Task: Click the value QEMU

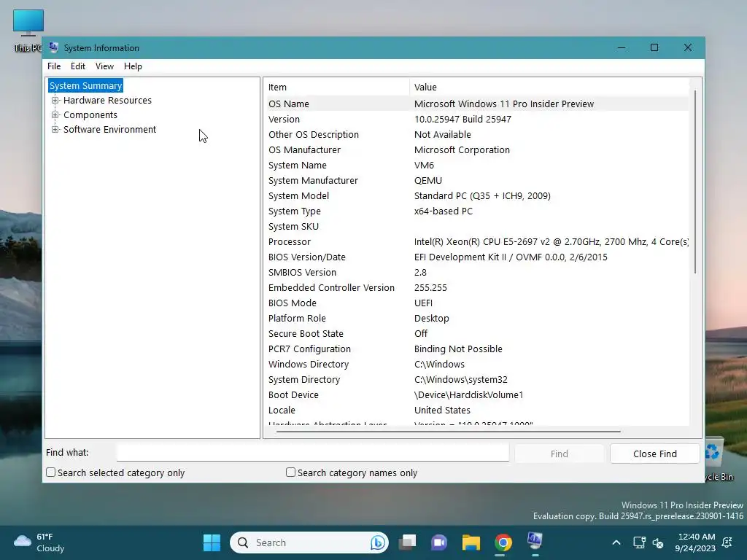Action: click(428, 181)
